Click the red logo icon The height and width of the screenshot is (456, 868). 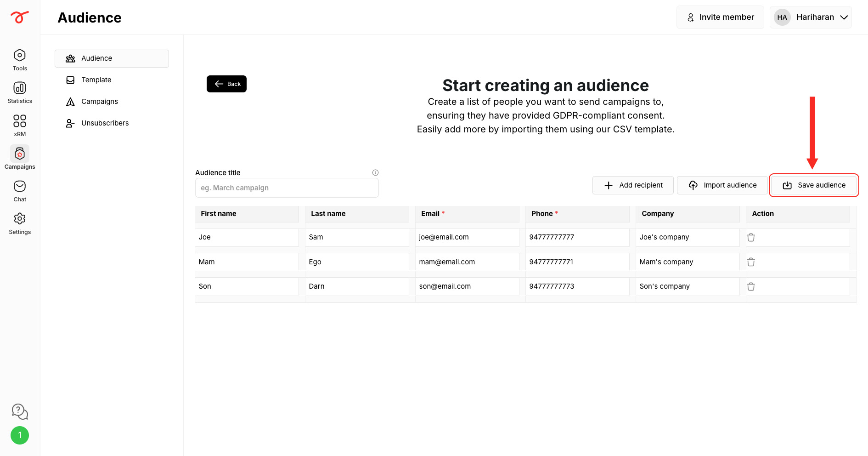20,17
